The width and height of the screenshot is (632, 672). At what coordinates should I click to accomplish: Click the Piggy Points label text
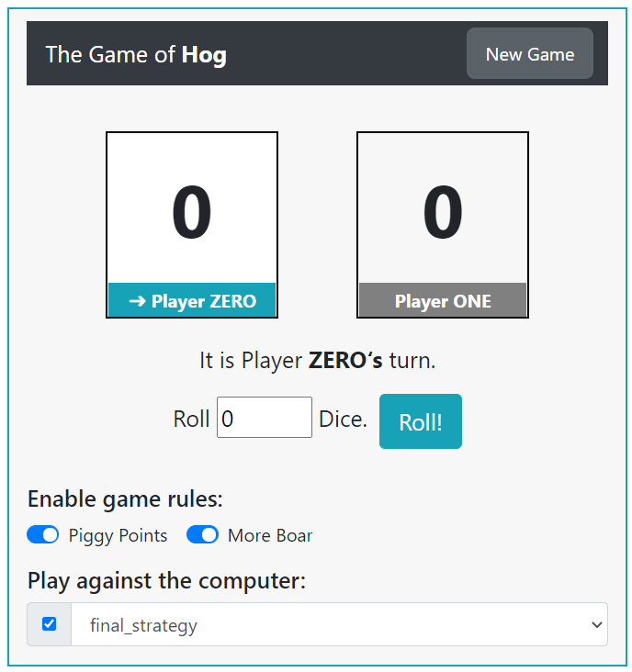(118, 536)
